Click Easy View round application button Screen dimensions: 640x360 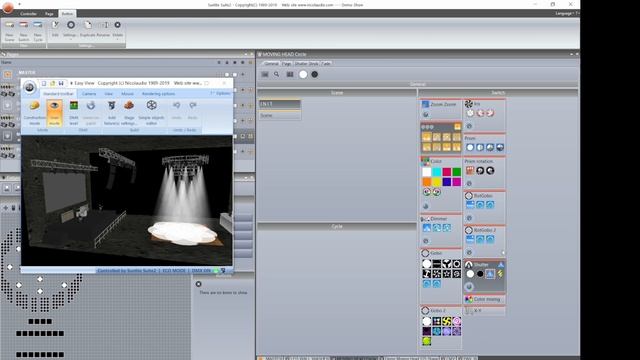point(29,87)
